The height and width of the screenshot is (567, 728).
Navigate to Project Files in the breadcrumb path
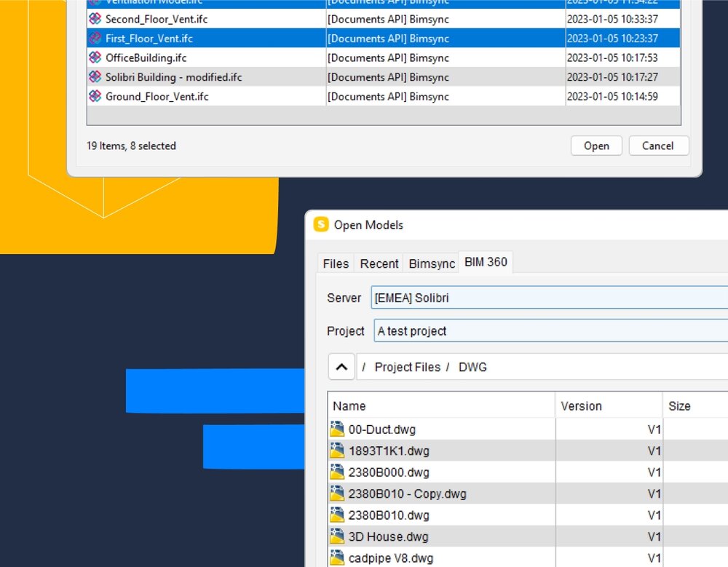coord(407,367)
